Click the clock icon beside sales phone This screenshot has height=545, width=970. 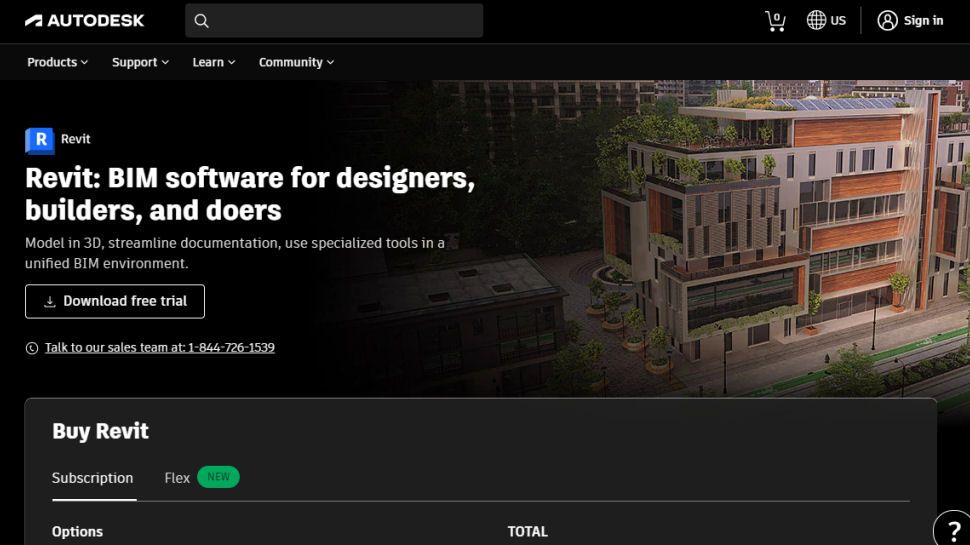pos(32,348)
